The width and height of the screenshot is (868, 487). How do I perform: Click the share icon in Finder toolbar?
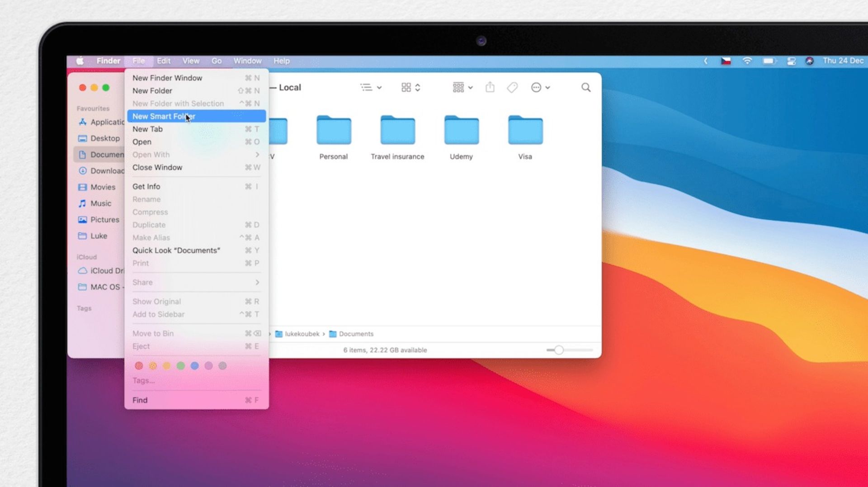coord(490,87)
